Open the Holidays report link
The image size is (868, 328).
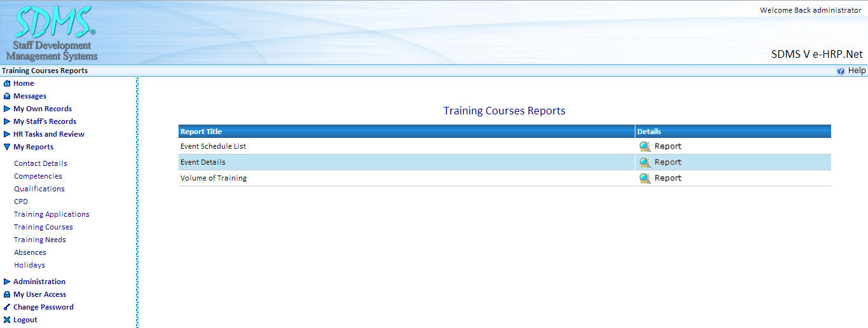[29, 265]
